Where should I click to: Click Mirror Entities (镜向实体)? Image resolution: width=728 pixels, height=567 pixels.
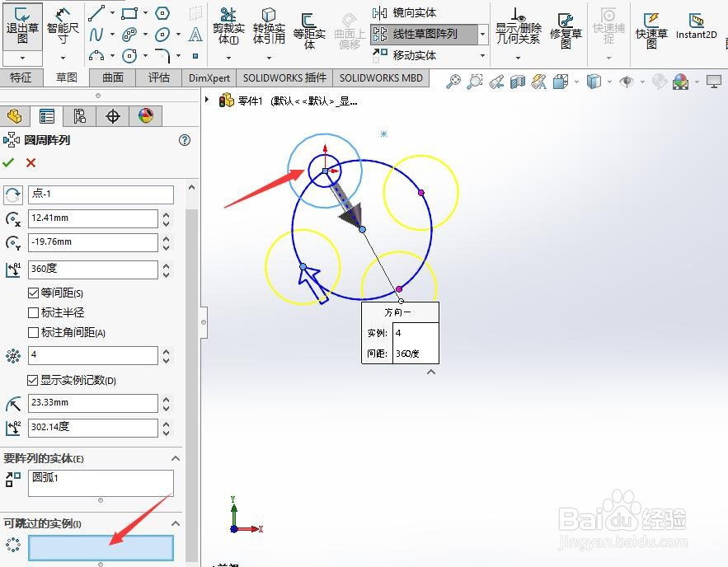click(406, 12)
